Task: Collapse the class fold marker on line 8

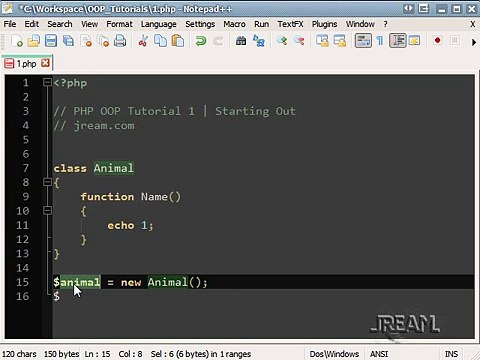Action: pos(48,182)
